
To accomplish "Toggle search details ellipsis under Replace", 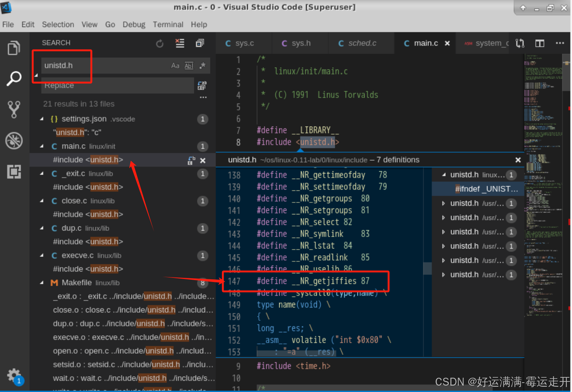I will [x=203, y=97].
